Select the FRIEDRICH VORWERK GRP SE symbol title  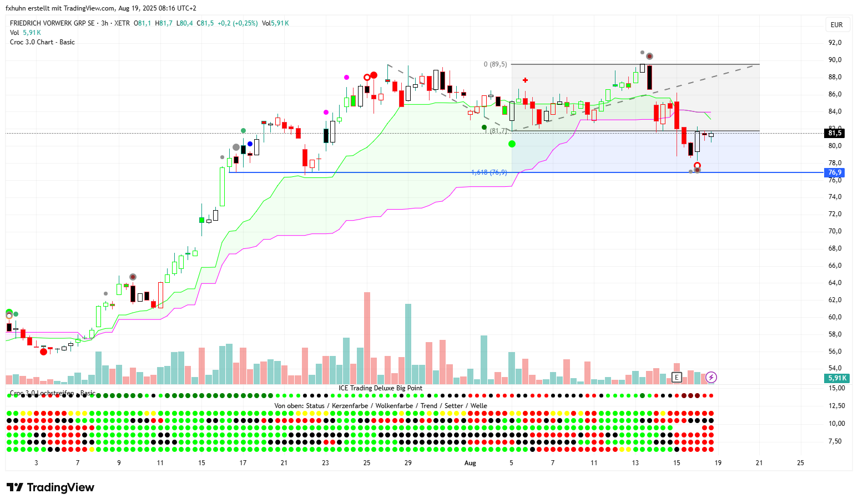(52, 23)
